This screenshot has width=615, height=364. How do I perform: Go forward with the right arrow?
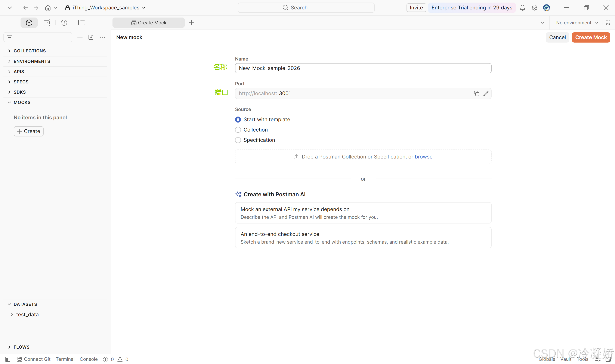pyautogui.click(x=36, y=8)
